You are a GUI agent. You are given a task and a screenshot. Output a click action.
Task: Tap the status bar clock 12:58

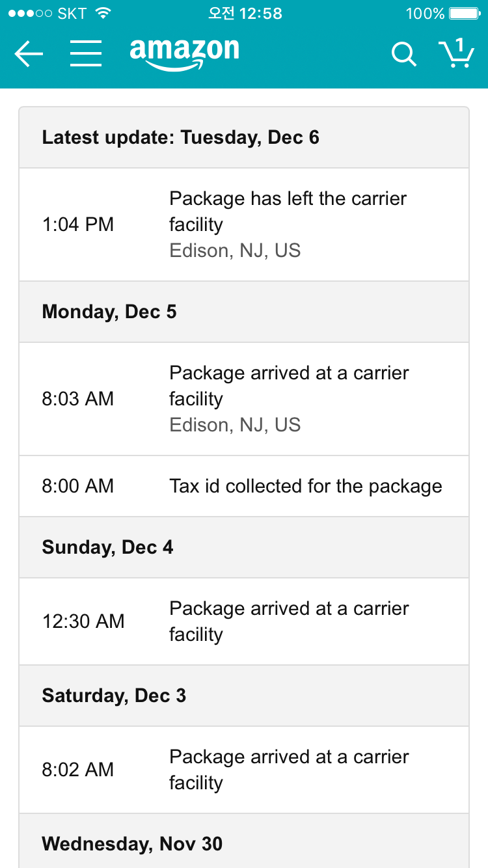(x=245, y=13)
